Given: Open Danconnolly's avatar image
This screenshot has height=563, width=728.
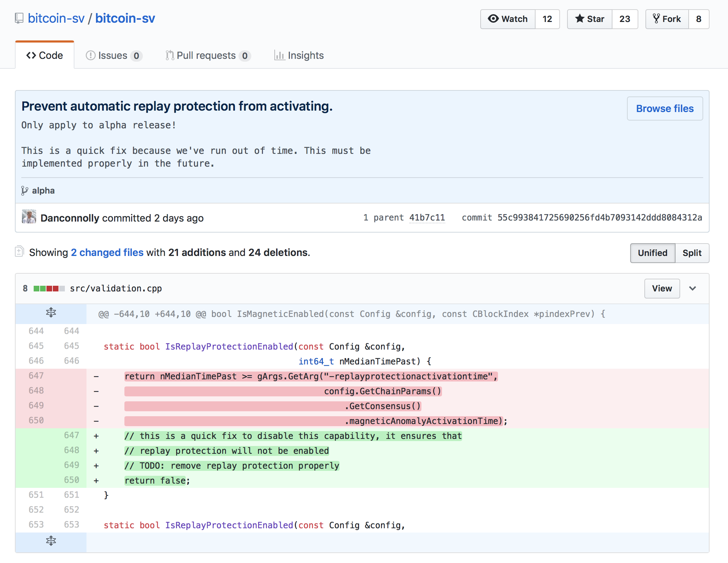Looking at the screenshot, I should tap(29, 216).
